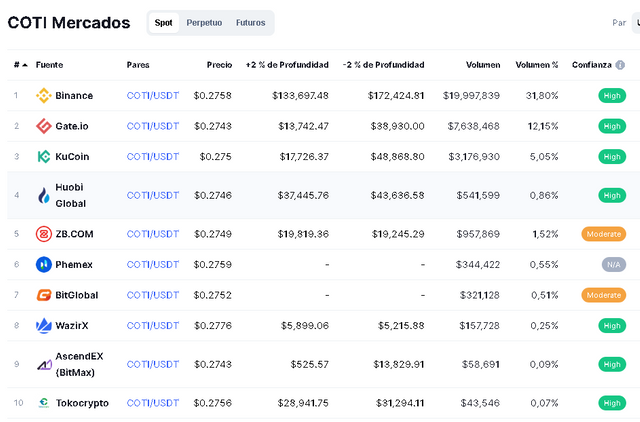640x422 pixels.
Task: Sort by Pares column header
Action: point(138,65)
